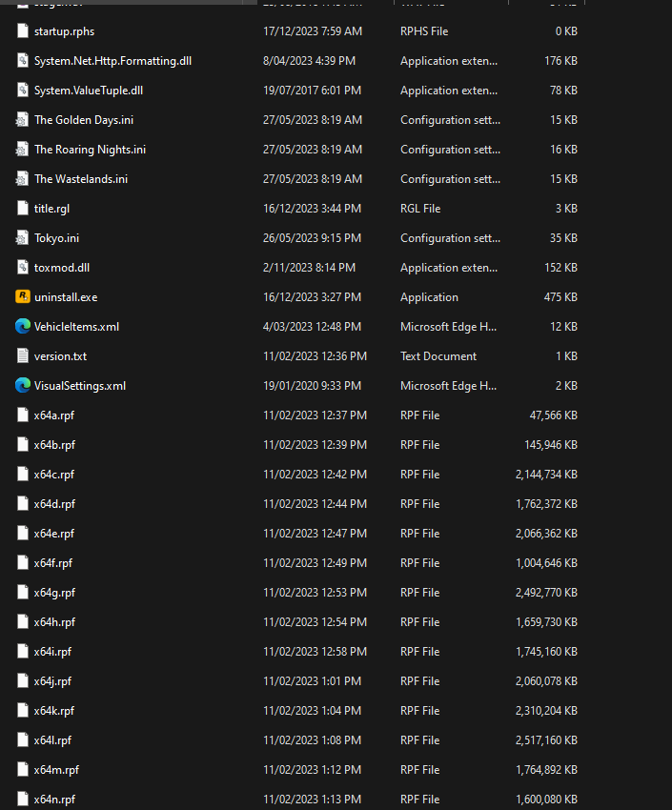The width and height of the screenshot is (672, 810).
Task: Click the file name x64g.rpf
Action: click(54, 593)
